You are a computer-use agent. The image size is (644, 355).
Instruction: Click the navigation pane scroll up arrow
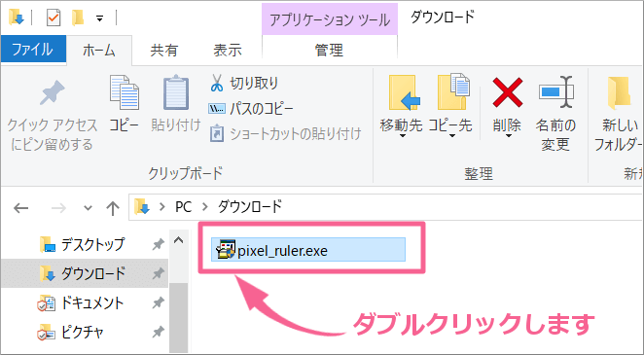[178, 240]
